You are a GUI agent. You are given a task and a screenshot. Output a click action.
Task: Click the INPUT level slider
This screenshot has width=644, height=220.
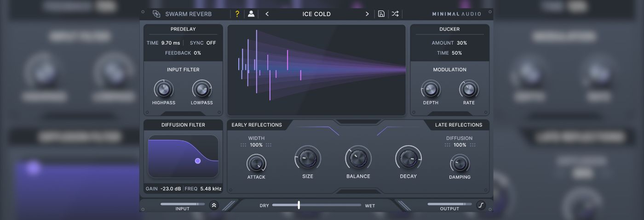[x=183, y=204]
